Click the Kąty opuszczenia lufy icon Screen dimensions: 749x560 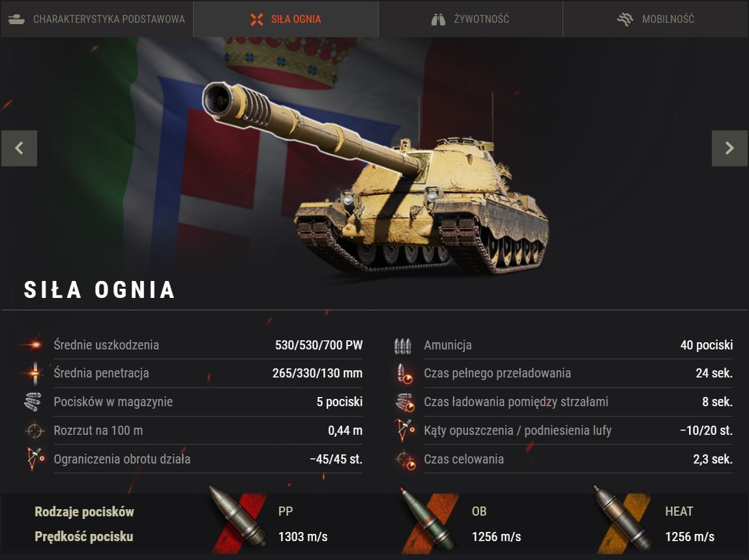(x=405, y=430)
